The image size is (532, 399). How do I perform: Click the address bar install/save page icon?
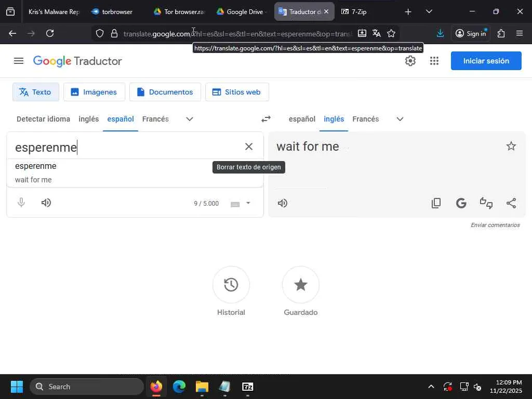pos(362,33)
